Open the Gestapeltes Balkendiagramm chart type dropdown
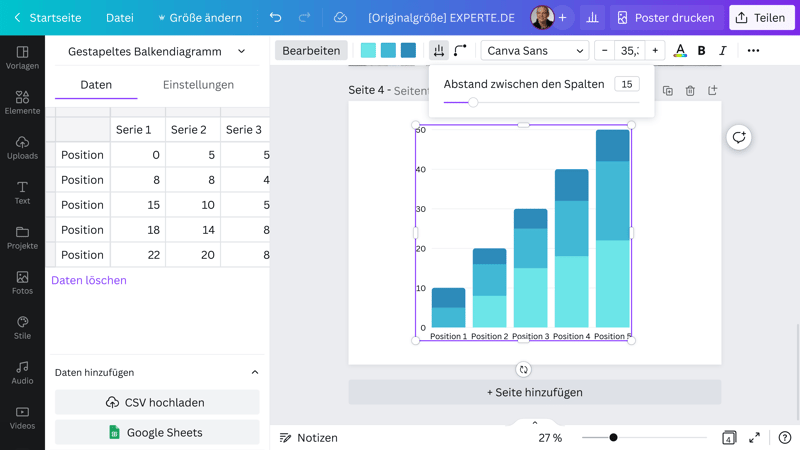 (x=156, y=51)
